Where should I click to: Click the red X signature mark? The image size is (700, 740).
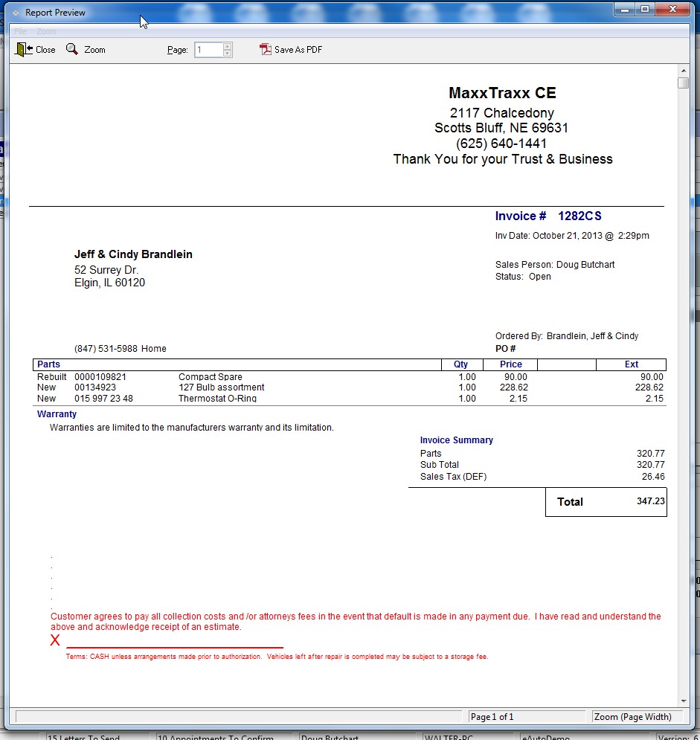55,640
